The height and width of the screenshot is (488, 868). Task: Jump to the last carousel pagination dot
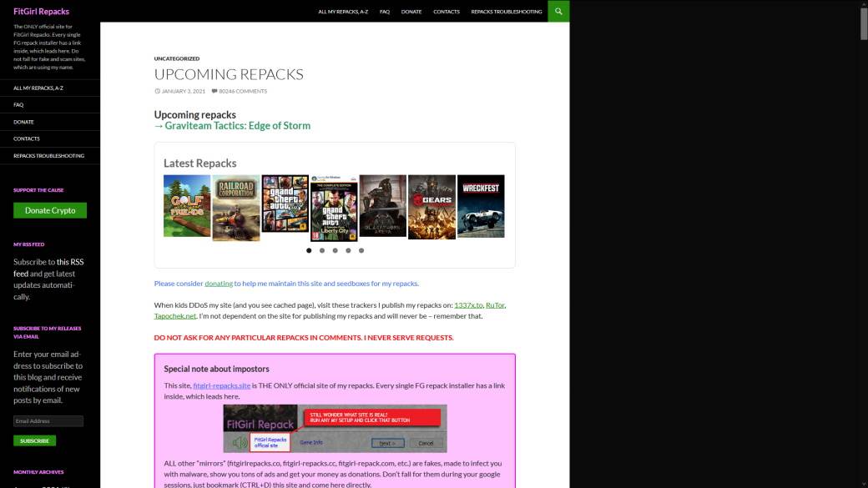pos(361,250)
